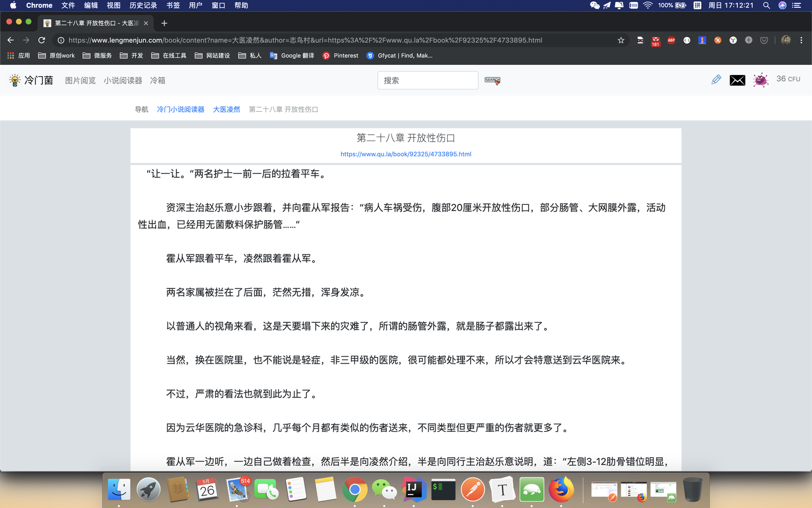The height and width of the screenshot is (508, 812).
Task: Open a new tab with the plus button
Action: (x=164, y=23)
